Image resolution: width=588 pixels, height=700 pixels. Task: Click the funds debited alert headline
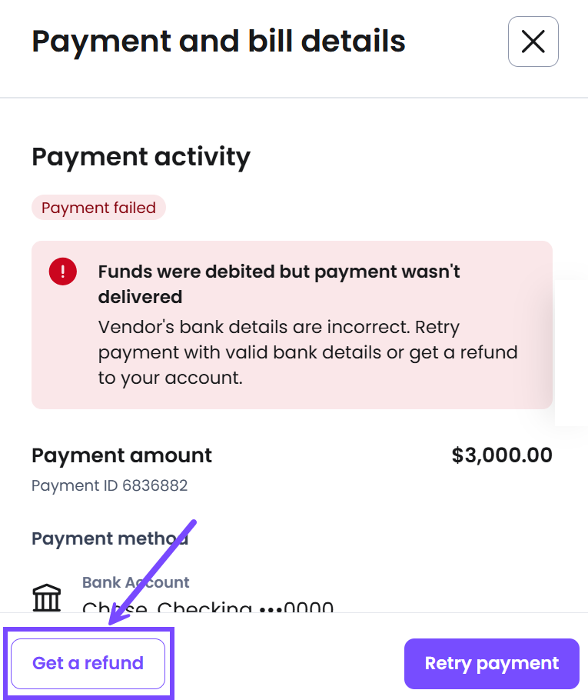click(x=278, y=283)
